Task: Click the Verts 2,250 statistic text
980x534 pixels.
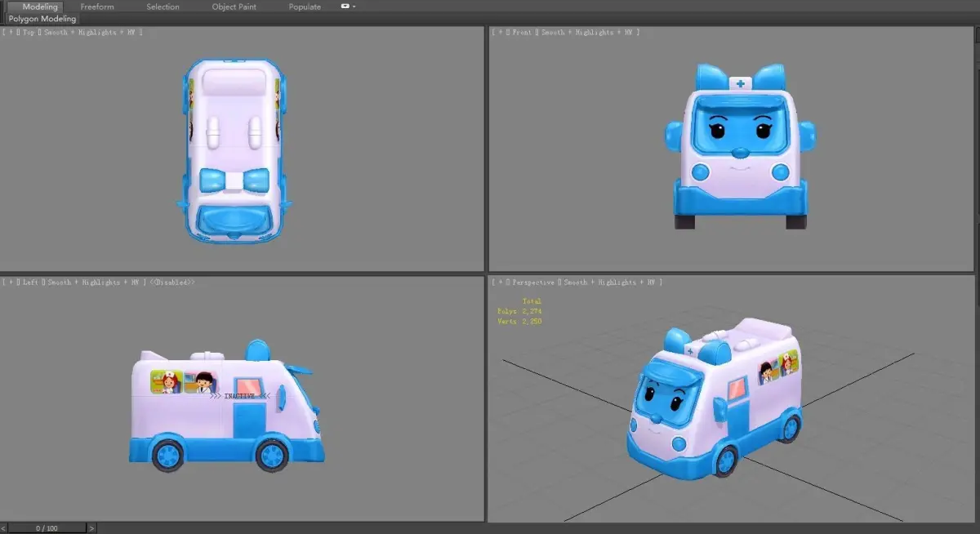Action: (x=519, y=322)
